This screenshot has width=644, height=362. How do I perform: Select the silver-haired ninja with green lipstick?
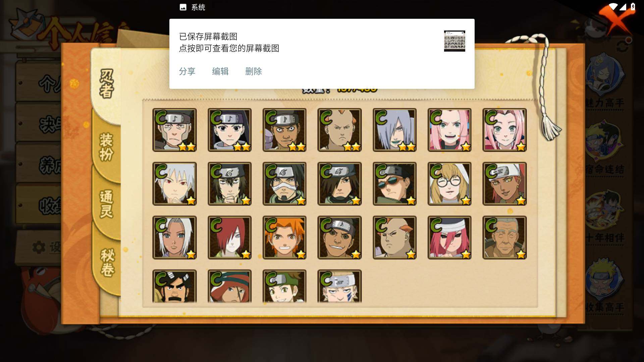[394, 130]
